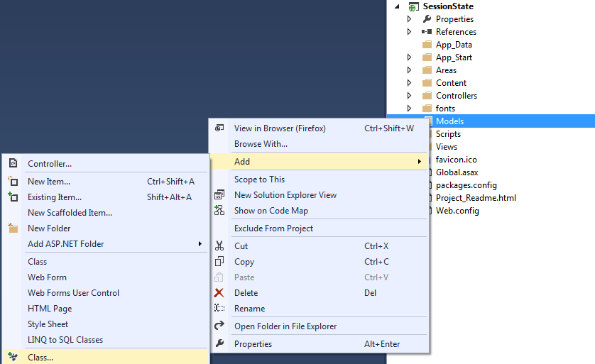Click the Cut scissors icon
This screenshot has width=595, height=364.
point(219,246)
